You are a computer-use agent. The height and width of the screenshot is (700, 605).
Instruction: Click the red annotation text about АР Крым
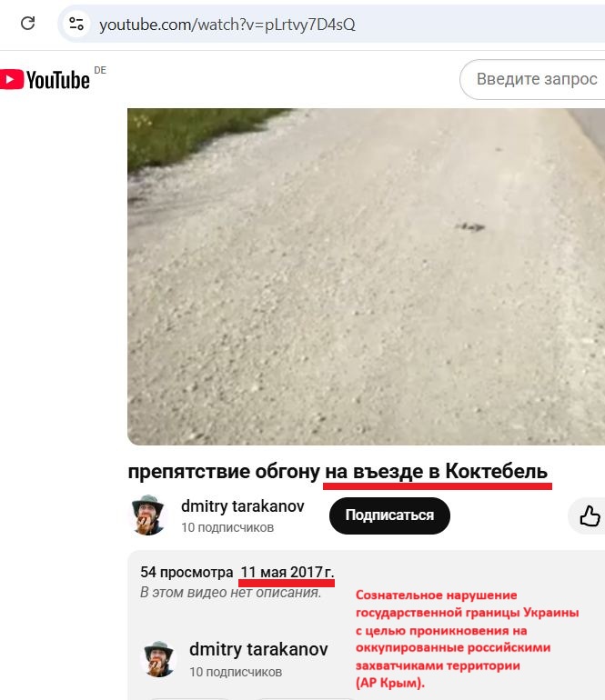(x=467, y=639)
